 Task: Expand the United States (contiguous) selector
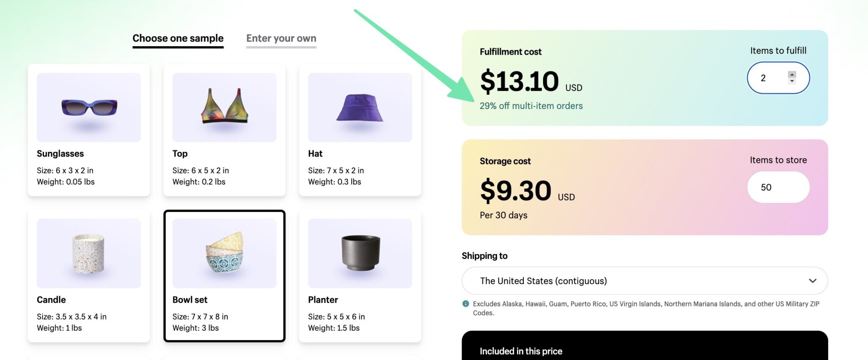(x=644, y=281)
